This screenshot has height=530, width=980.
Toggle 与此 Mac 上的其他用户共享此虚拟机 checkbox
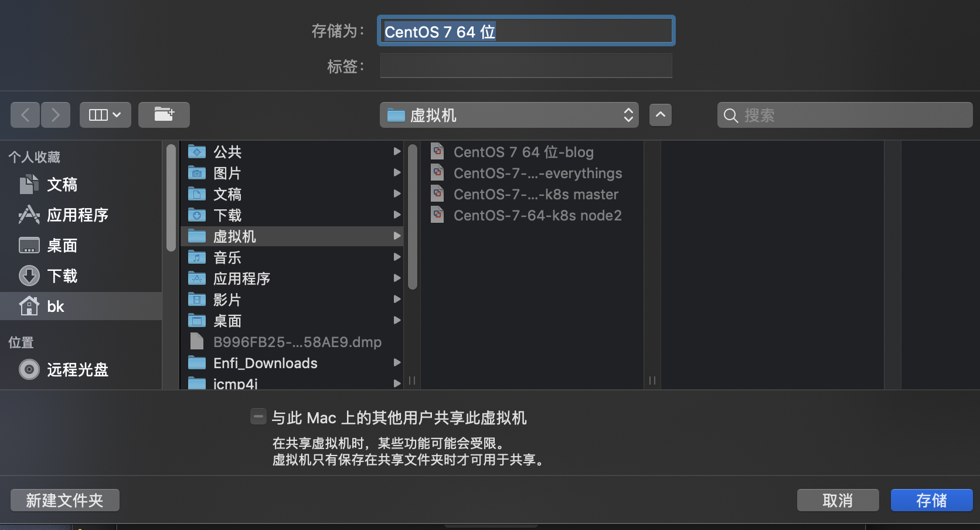click(258, 416)
